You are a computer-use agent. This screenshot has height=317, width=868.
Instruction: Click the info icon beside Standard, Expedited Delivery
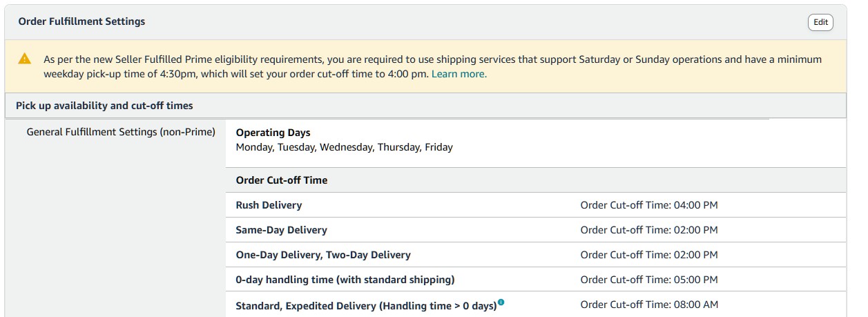(501, 302)
